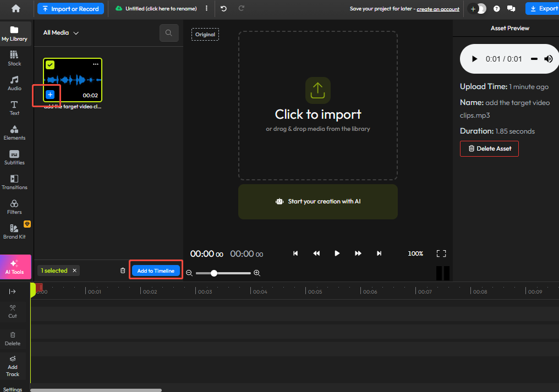559x392 pixels.
Task: Click the Add to Timeline button
Action: (x=156, y=270)
